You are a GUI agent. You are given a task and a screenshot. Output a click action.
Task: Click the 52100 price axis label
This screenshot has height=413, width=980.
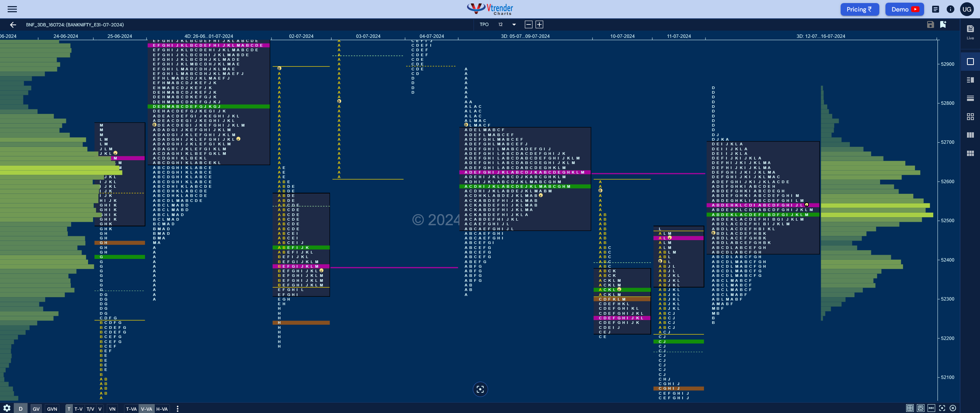[x=947, y=377]
